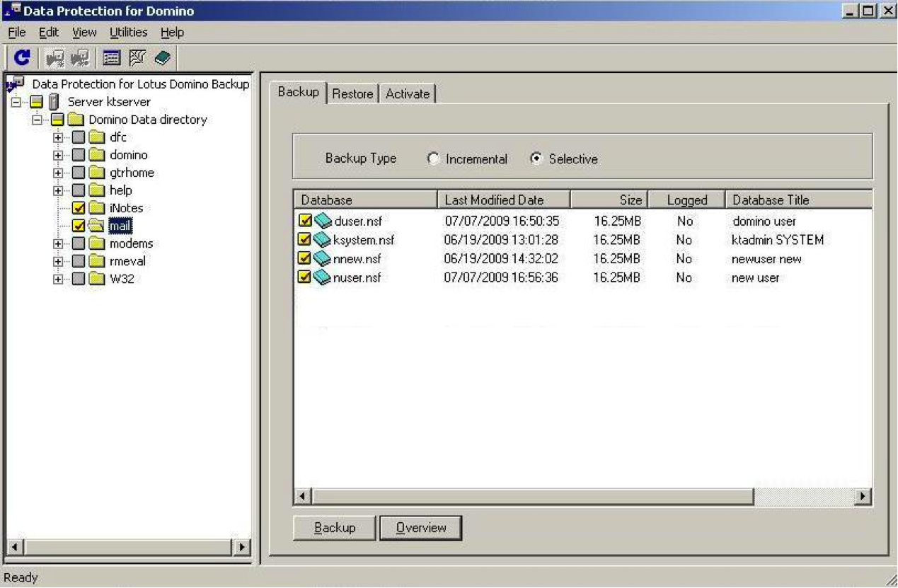Open the Help menu
Image resolution: width=898 pixels, height=588 pixels.
click(x=172, y=33)
